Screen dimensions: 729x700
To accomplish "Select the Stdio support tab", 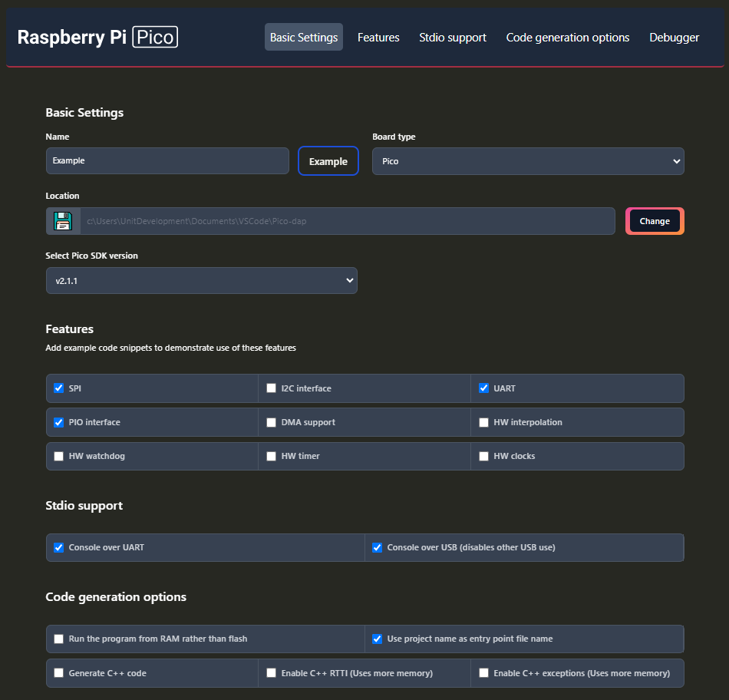I will [x=452, y=38].
